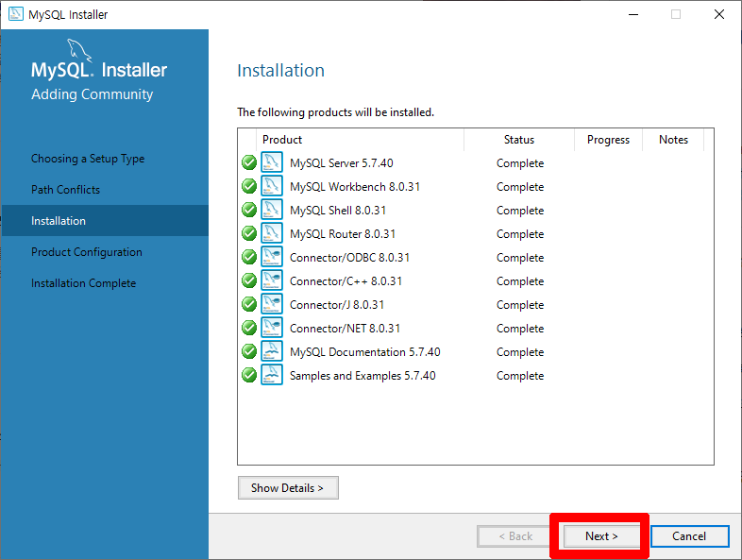This screenshot has width=742, height=560.
Task: Click green checkmark beside Connector/C++ 8.0.31
Action: point(249,280)
